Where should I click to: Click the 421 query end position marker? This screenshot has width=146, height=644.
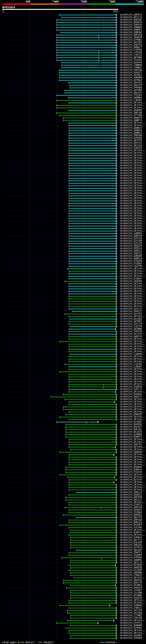[115, 11]
